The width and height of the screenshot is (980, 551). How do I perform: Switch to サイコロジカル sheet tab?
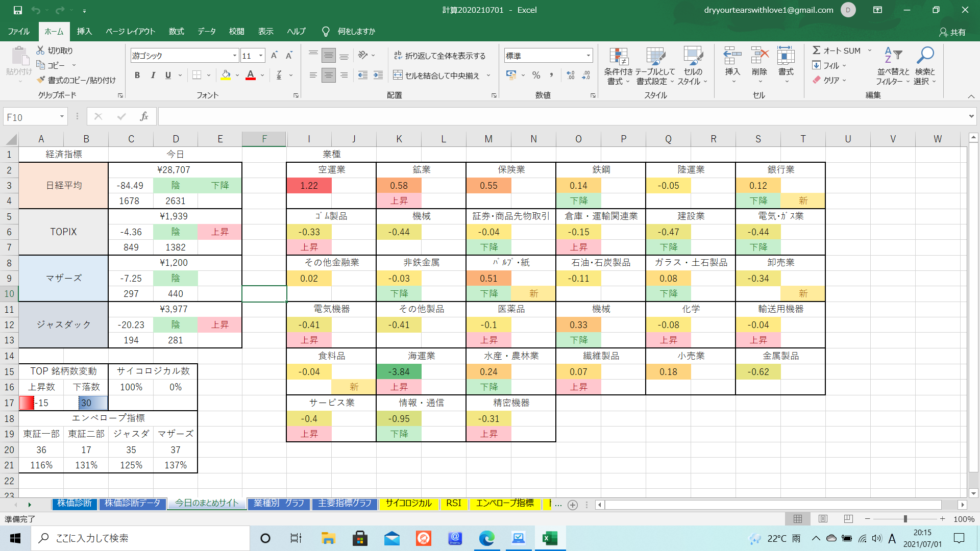pos(408,504)
